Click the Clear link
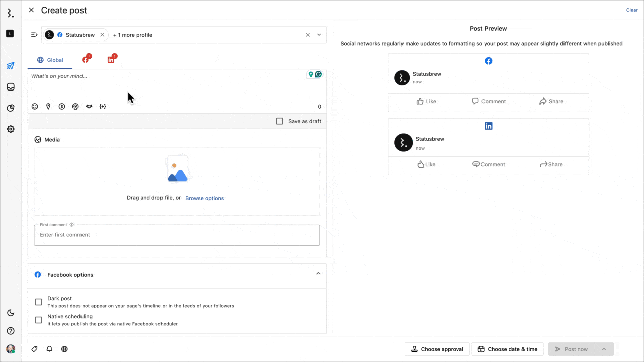 coord(632,10)
